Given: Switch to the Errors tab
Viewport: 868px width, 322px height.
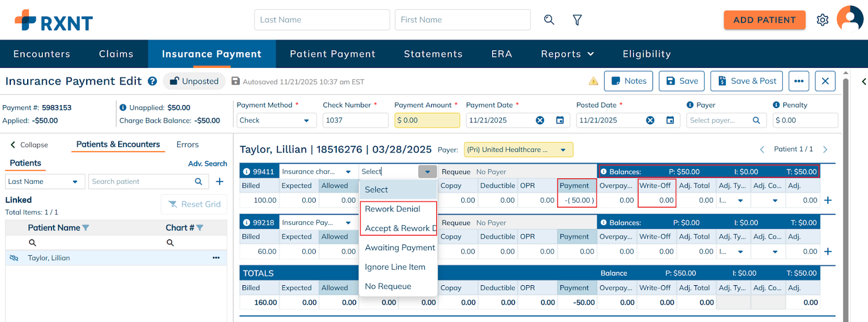Looking at the screenshot, I should 187,145.
